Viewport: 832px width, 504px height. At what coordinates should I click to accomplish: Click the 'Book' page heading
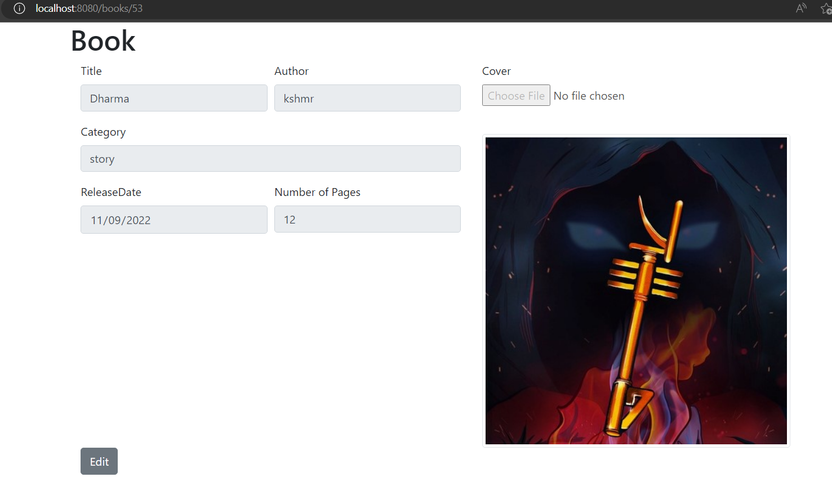click(103, 41)
